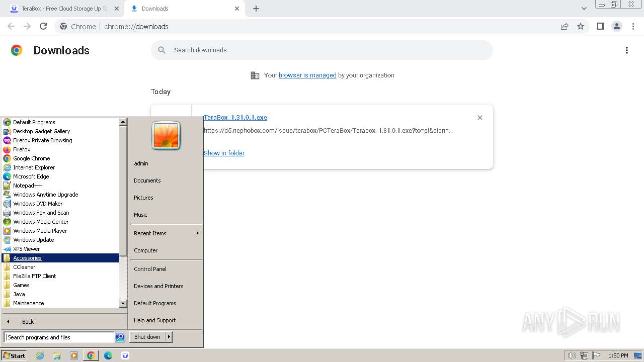This screenshot has height=362, width=644.
Task: Open Windows Update
Action: click(x=60, y=240)
